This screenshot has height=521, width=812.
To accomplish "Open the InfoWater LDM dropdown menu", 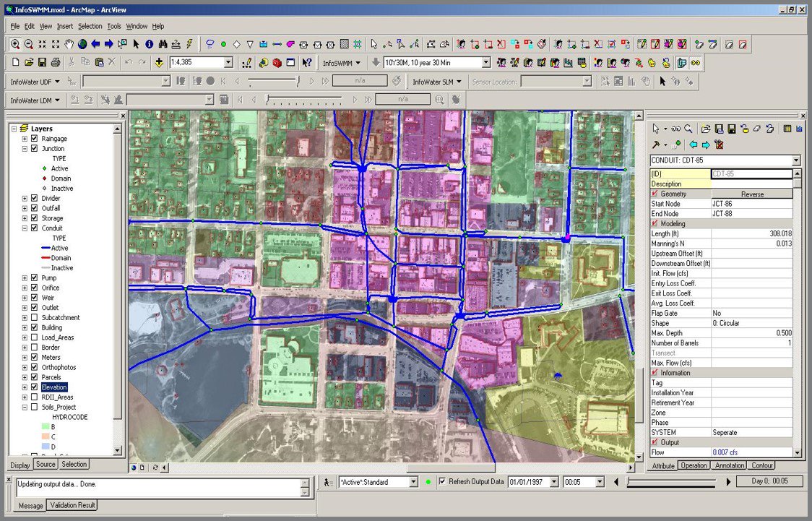I will (34, 100).
